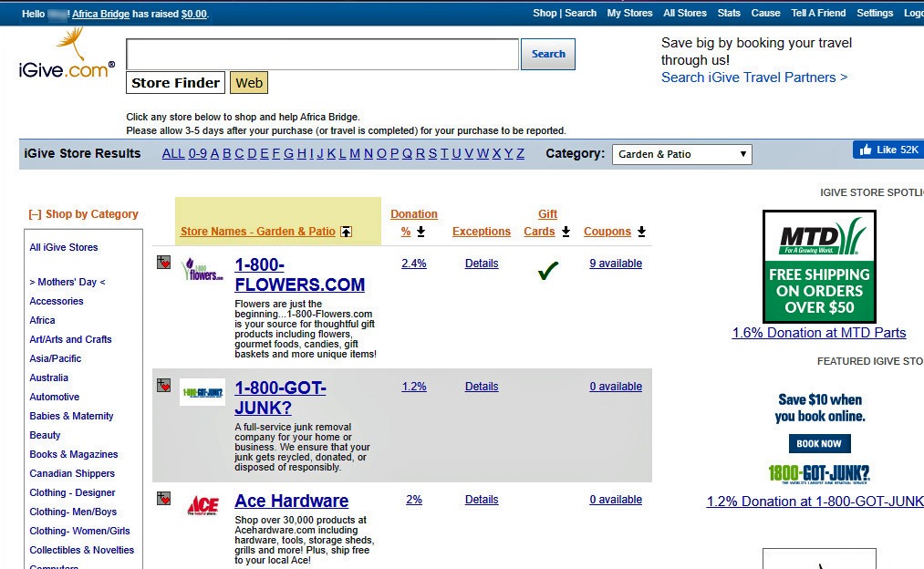Select the Collectibles & Novelties category

(82, 550)
